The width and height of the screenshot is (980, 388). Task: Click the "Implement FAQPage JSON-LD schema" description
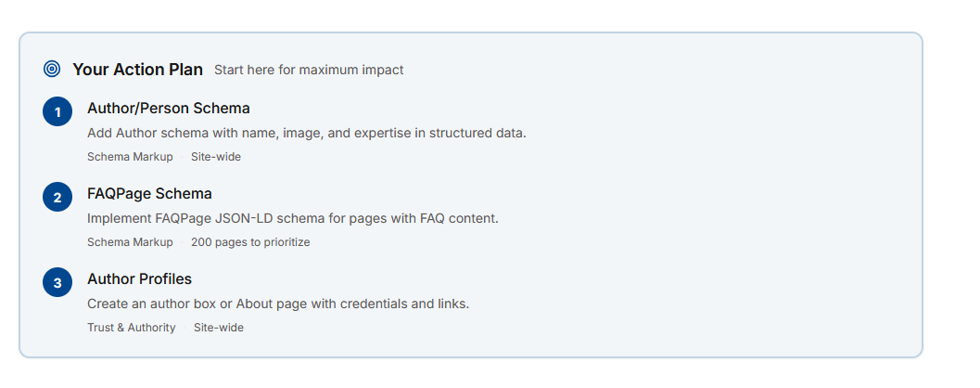[x=292, y=218]
